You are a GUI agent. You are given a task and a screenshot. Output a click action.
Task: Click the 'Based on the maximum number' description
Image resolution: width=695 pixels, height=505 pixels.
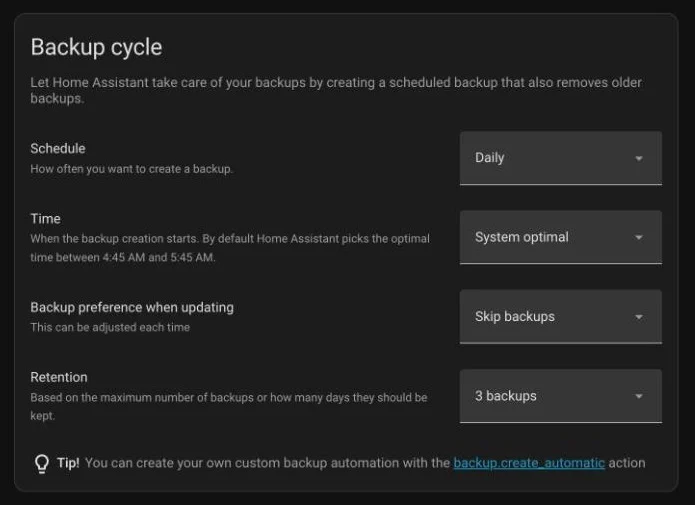229,407
